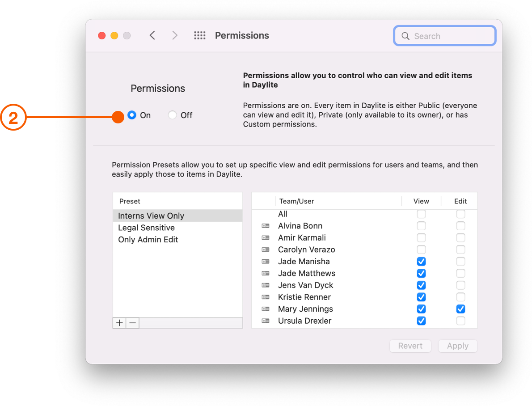This screenshot has height=406, width=532.
Task: Select the Legal Sensitive preset
Action: click(146, 228)
